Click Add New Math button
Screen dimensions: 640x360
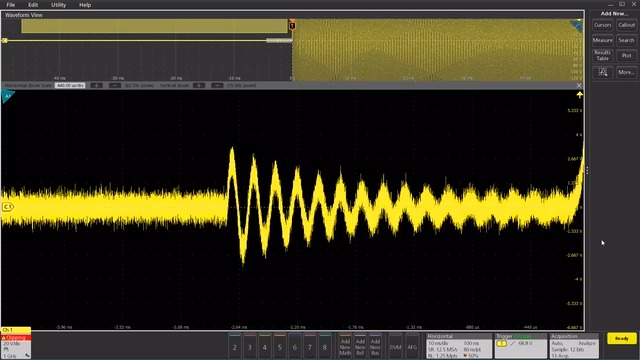point(345,347)
